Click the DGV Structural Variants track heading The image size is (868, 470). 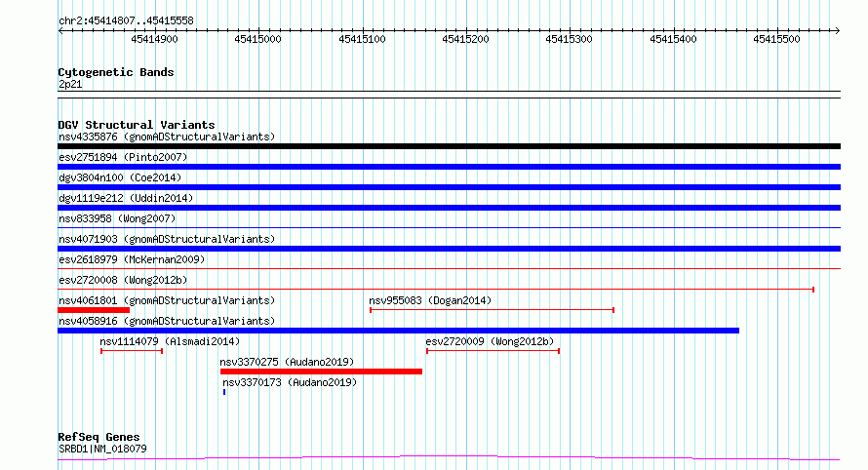pyautogui.click(x=137, y=125)
